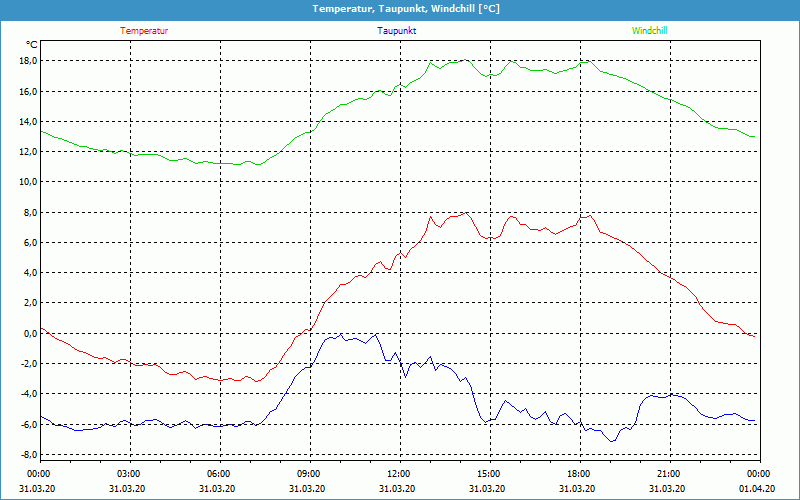Select the 21:00 time axis label
The width and height of the screenshot is (800, 500).
click(x=668, y=473)
